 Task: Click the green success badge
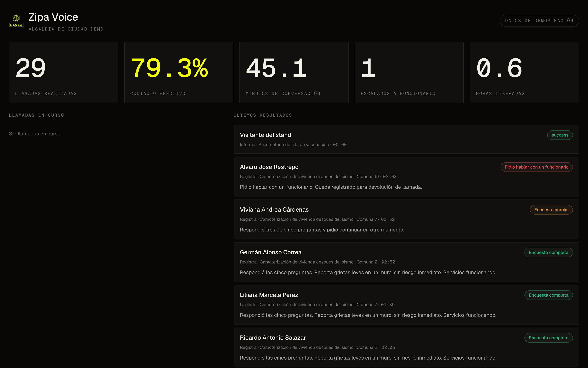click(560, 135)
